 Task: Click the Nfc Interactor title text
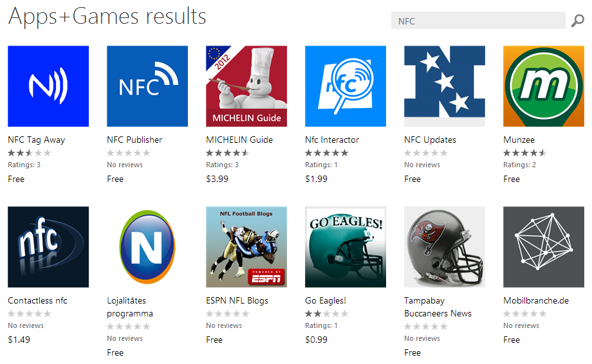click(332, 140)
